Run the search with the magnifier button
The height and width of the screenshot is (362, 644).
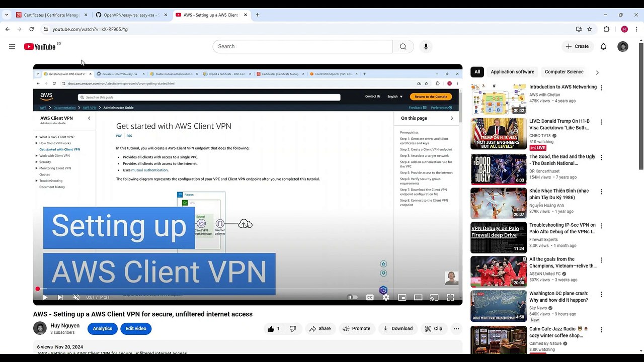coord(403,46)
